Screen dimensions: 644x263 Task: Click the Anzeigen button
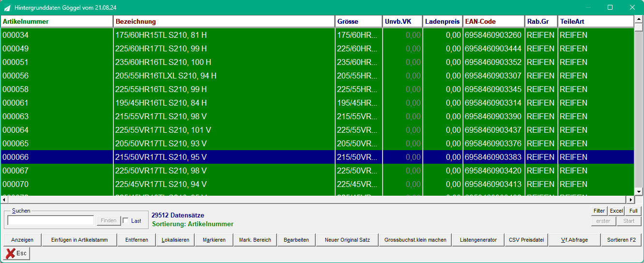(x=22, y=240)
